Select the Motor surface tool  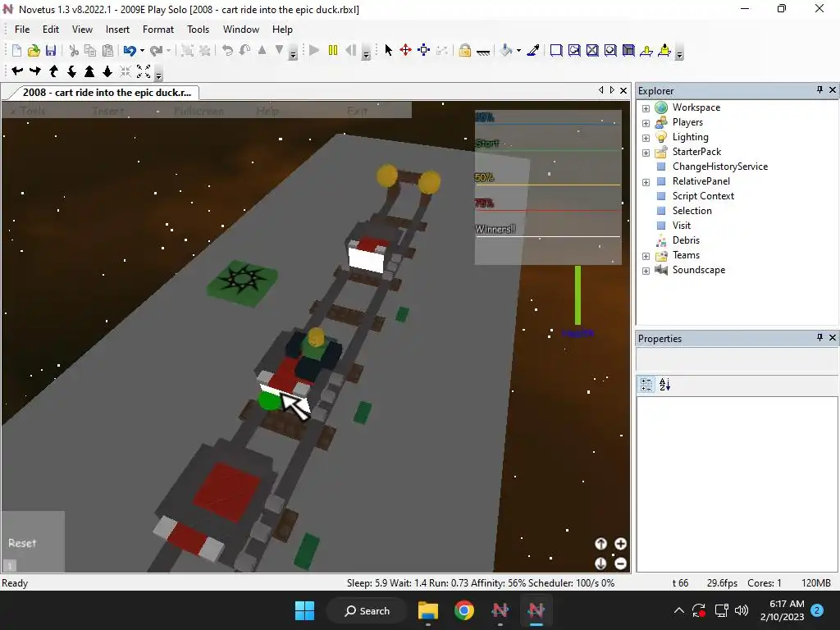pyautogui.click(x=664, y=51)
